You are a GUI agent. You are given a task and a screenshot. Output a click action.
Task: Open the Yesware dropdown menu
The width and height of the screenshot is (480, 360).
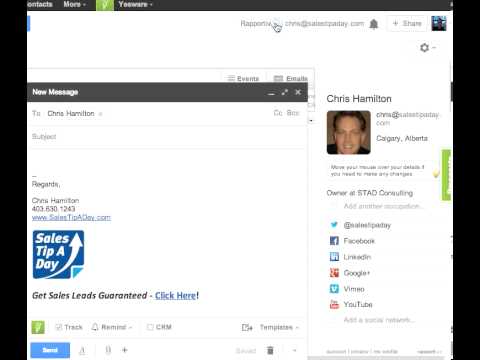point(135,4)
